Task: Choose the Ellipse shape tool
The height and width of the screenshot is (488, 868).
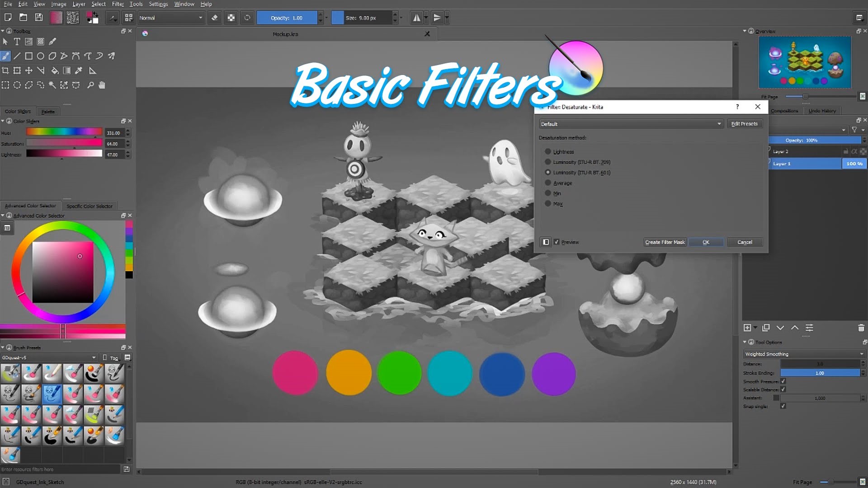Action: click(40, 56)
